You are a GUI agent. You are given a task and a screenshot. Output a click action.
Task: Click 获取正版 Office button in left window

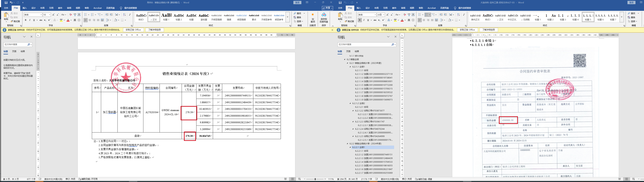click(x=133, y=30)
